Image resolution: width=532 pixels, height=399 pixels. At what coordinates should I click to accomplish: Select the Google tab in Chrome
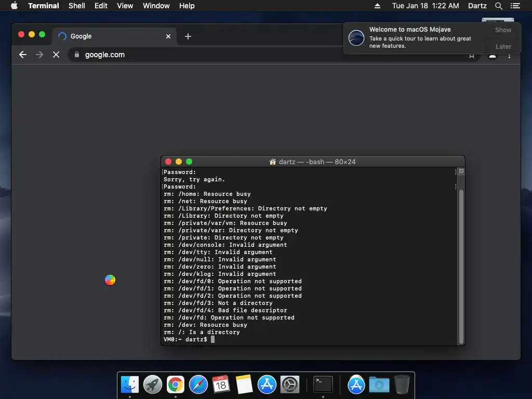(114, 36)
